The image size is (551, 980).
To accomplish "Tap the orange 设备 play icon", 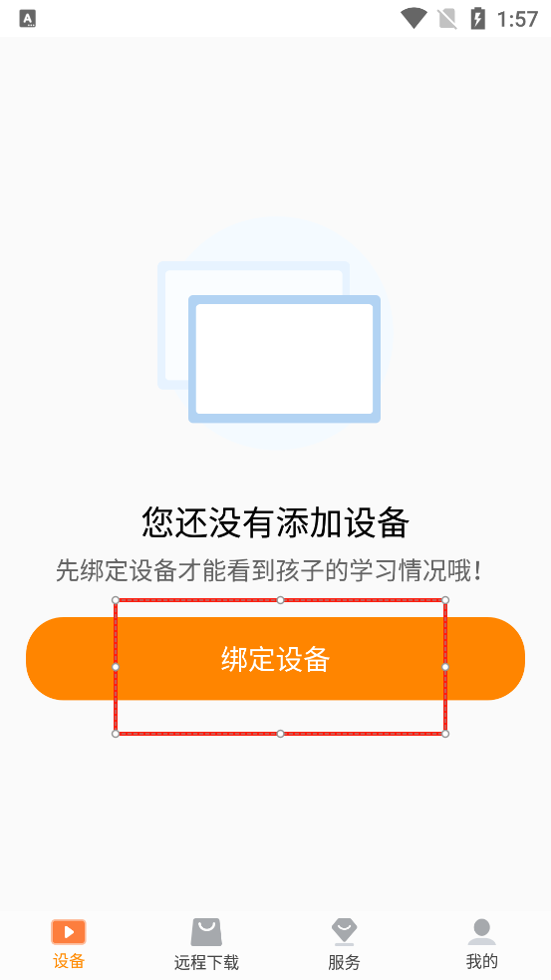I will (x=69, y=932).
